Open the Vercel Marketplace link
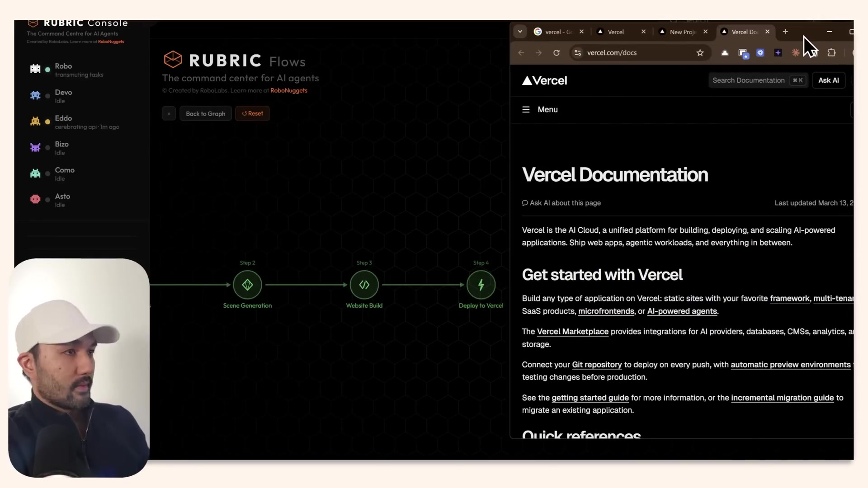 point(572,331)
